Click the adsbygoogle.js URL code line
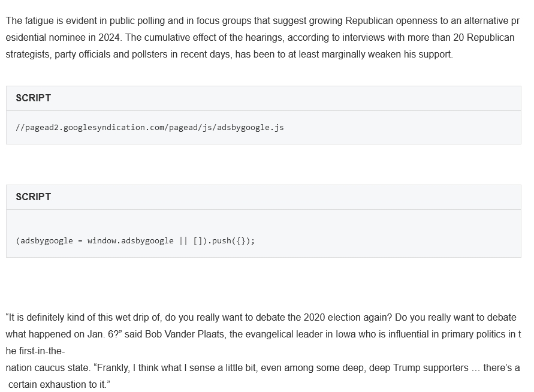 [x=149, y=128]
